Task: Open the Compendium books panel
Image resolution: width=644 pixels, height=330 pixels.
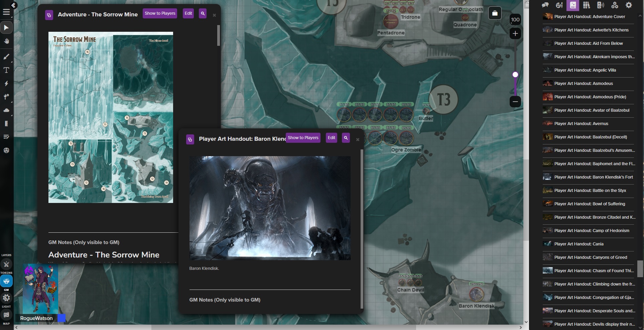Action: coord(587,5)
